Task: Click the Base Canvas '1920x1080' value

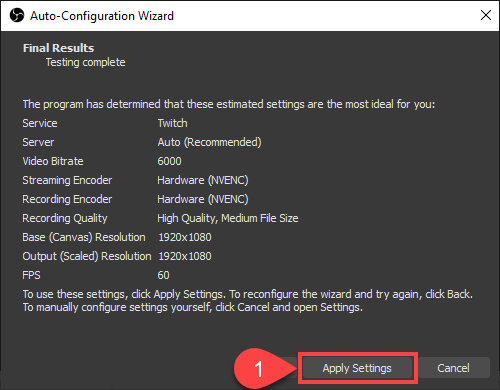Action: point(185,237)
